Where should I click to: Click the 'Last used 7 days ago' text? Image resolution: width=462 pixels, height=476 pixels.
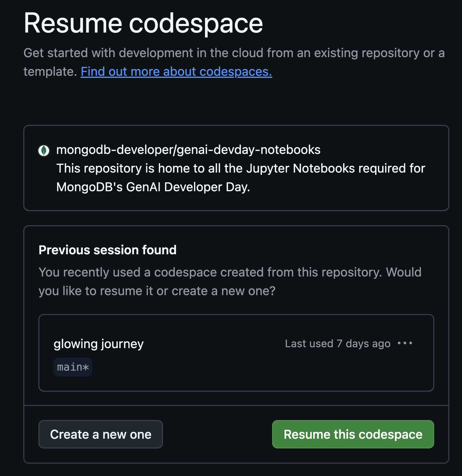(337, 343)
